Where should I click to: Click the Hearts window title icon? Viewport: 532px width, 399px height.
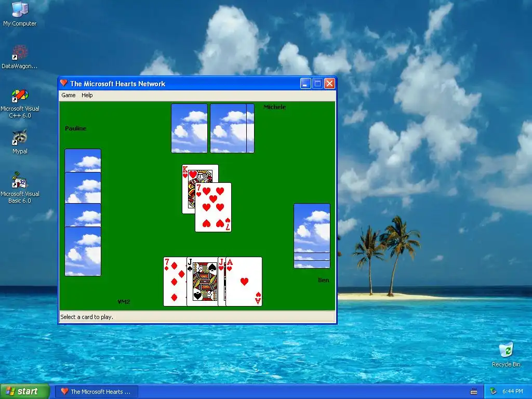[x=64, y=83]
